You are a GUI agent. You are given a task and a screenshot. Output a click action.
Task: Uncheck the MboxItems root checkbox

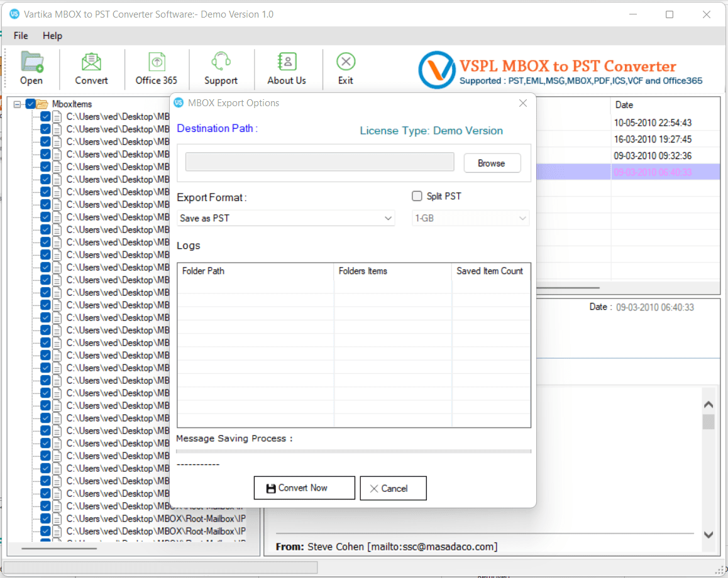point(31,104)
